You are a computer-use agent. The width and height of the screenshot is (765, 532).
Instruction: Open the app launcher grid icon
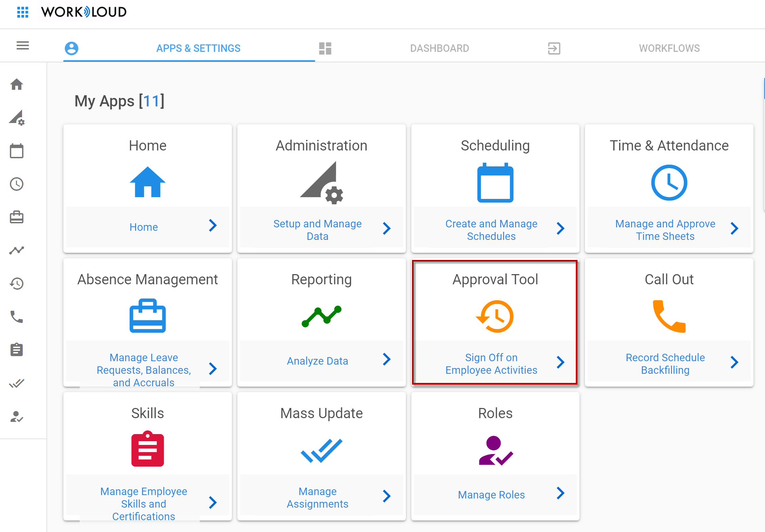coord(23,12)
